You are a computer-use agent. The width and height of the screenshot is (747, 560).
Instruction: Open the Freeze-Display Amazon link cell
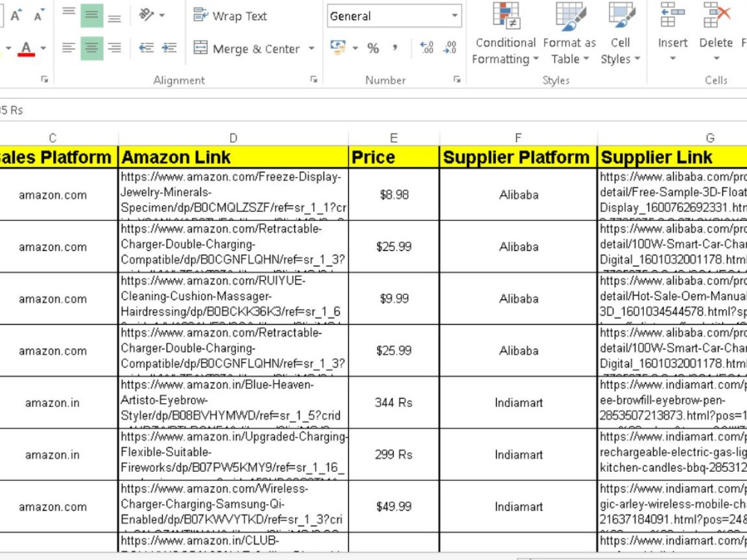tap(233, 195)
